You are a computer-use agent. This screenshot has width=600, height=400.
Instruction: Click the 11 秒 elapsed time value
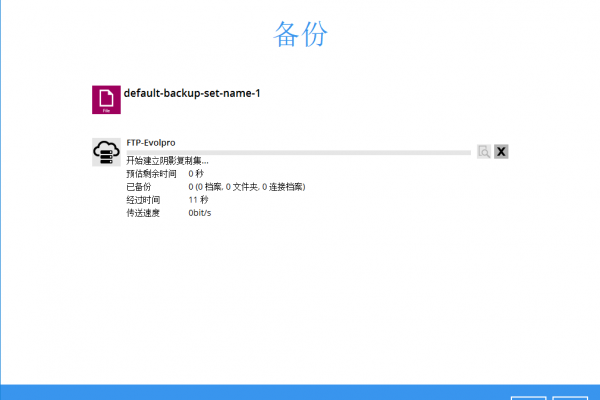(x=198, y=200)
